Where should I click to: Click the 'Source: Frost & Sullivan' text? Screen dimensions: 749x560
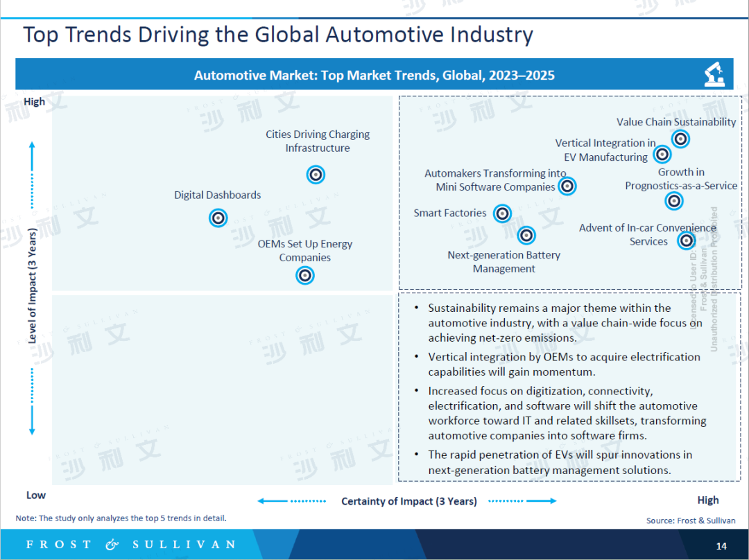(691, 520)
